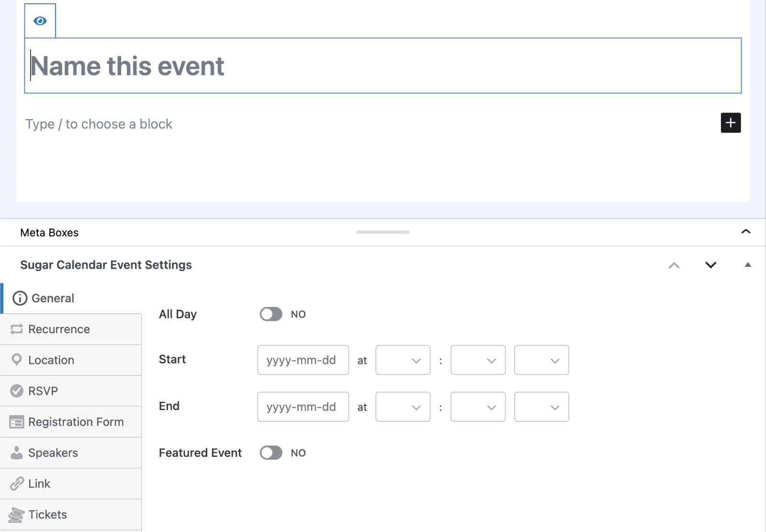This screenshot has height=532, width=766.
Task: Click the Recurrence loop icon
Action: pyautogui.click(x=17, y=329)
